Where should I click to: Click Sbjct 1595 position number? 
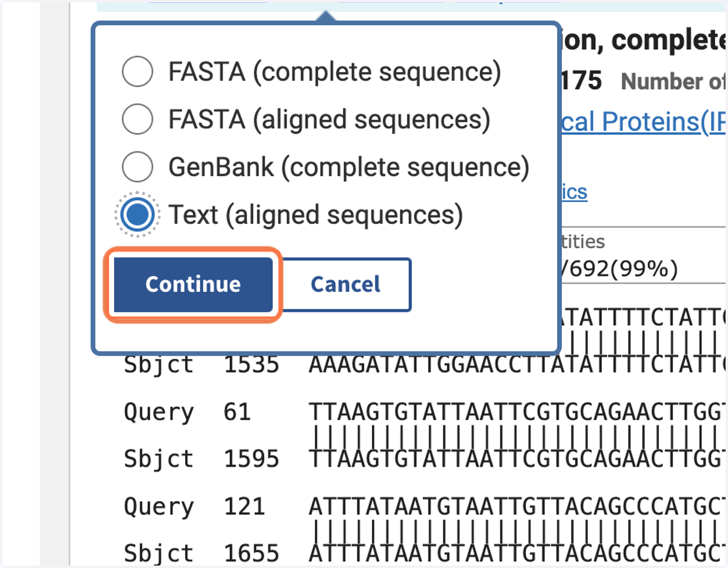[252, 459]
